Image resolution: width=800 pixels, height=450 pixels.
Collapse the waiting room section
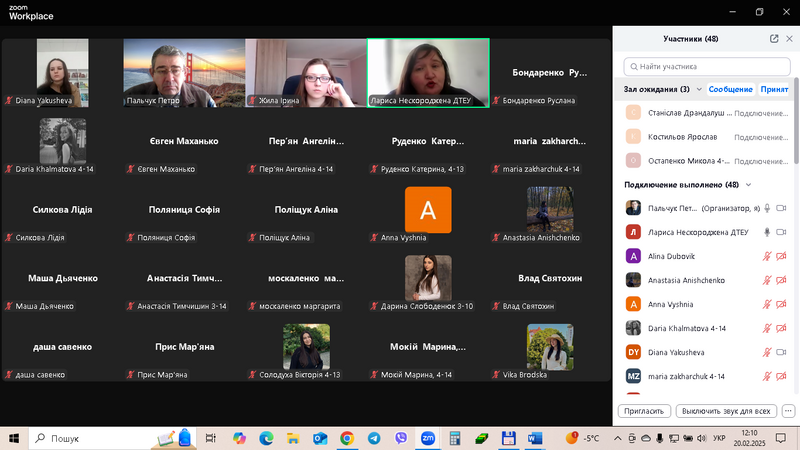(699, 89)
